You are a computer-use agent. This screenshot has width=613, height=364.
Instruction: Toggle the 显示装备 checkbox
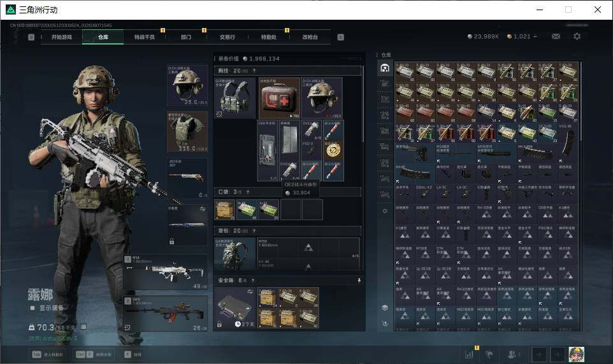33,308
